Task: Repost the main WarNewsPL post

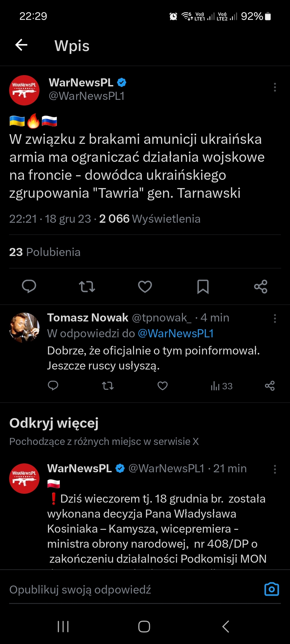Action: click(x=87, y=286)
